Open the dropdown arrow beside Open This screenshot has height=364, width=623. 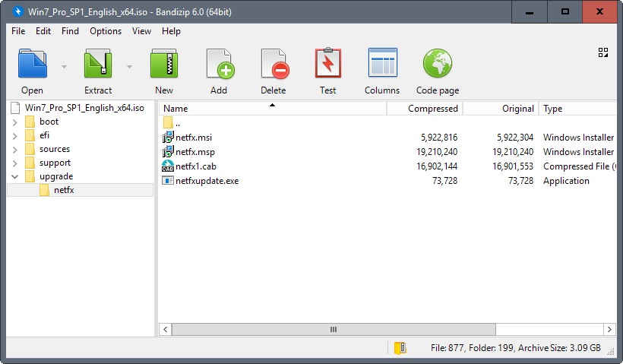pos(64,66)
